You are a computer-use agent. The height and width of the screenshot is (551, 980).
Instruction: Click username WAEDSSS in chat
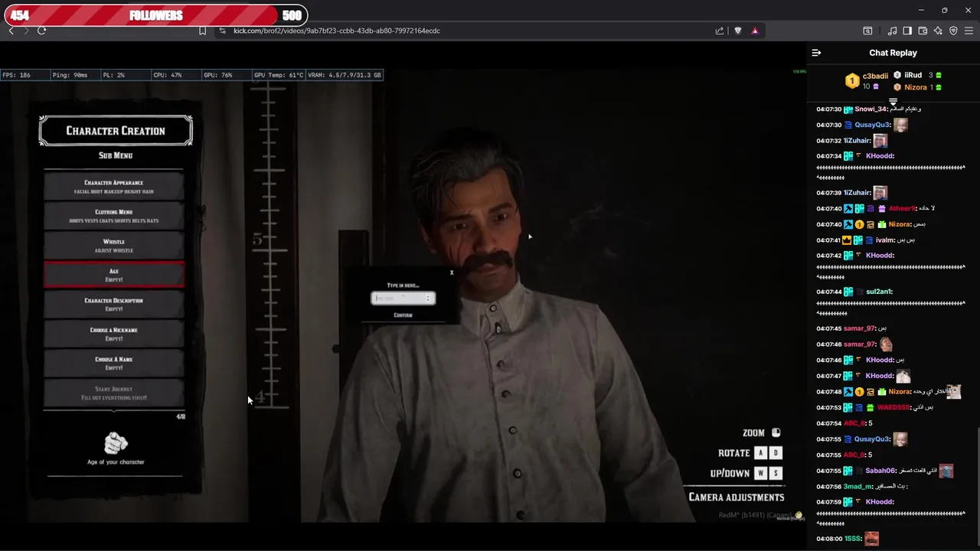coord(893,407)
